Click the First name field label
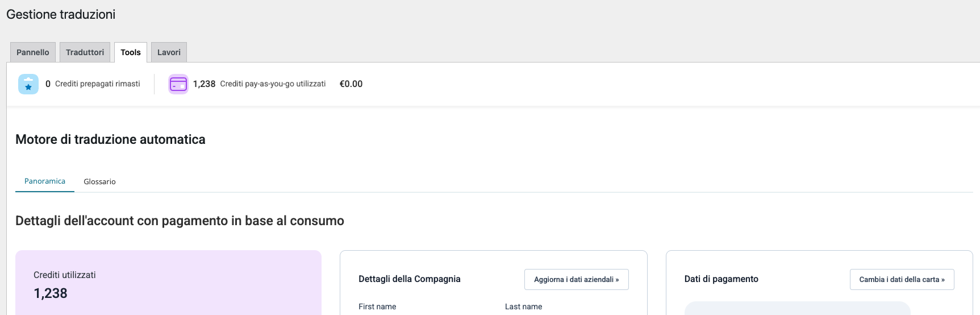980x315 pixels. click(377, 306)
